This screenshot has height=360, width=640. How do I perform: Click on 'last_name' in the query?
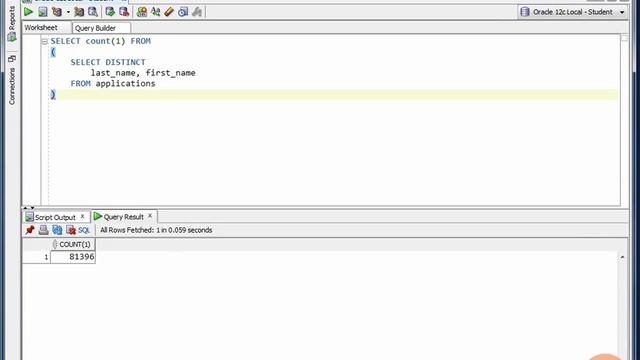click(113, 73)
